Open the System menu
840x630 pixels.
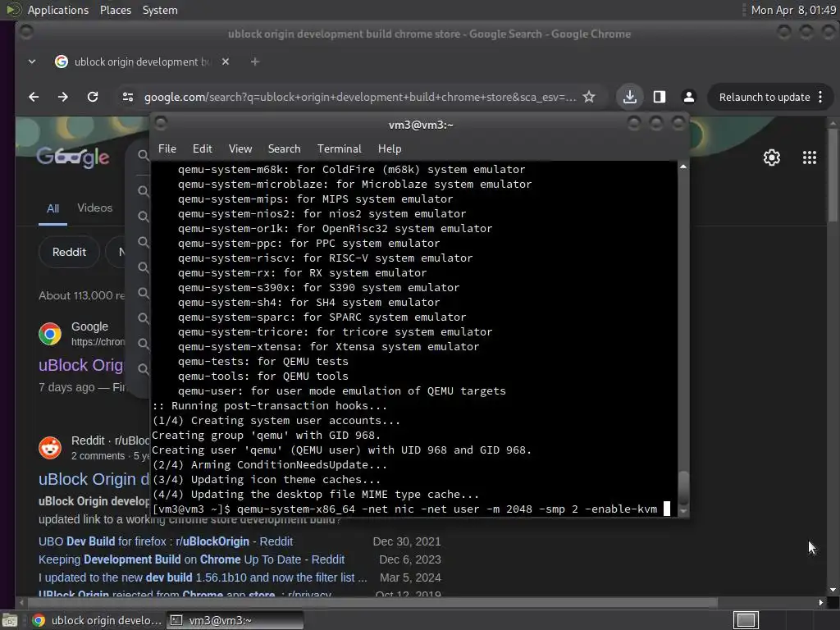pos(160,10)
